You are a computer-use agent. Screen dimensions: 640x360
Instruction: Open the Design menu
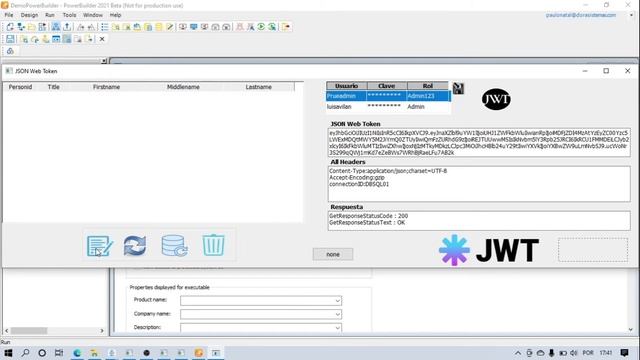pos(29,15)
